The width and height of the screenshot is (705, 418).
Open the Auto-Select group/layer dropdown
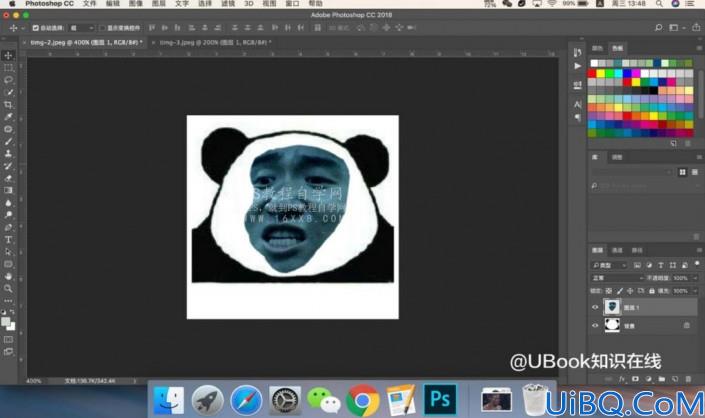(81, 28)
